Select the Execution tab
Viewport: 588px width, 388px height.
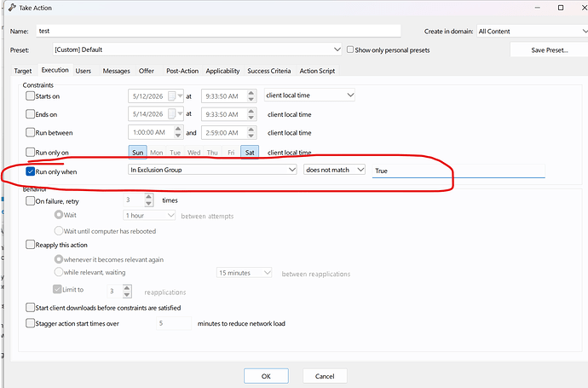point(55,70)
